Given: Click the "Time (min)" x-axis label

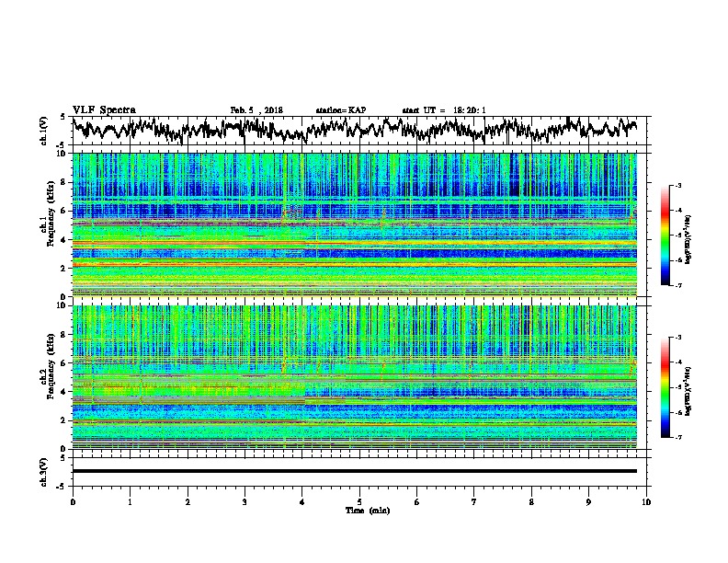Looking at the screenshot, I should 368,511.
